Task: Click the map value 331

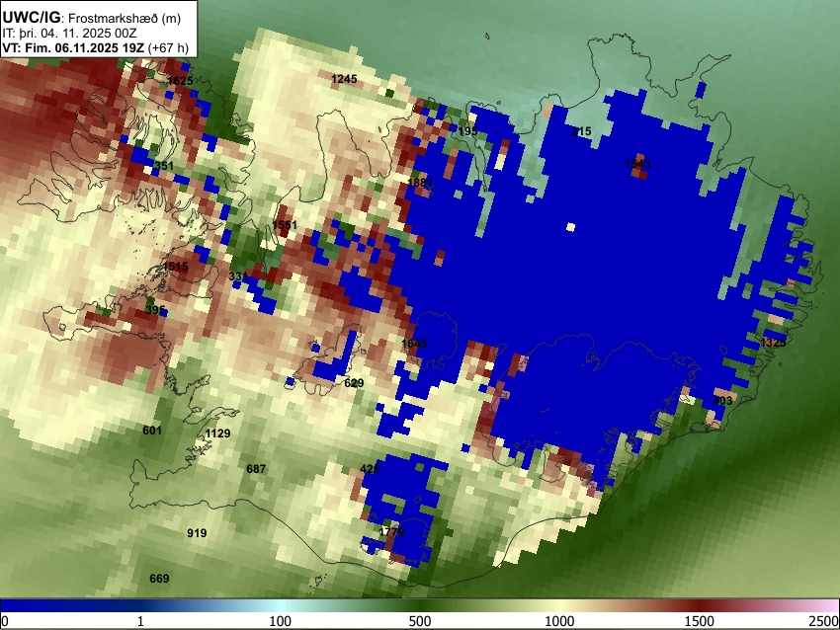Action: pos(238,276)
